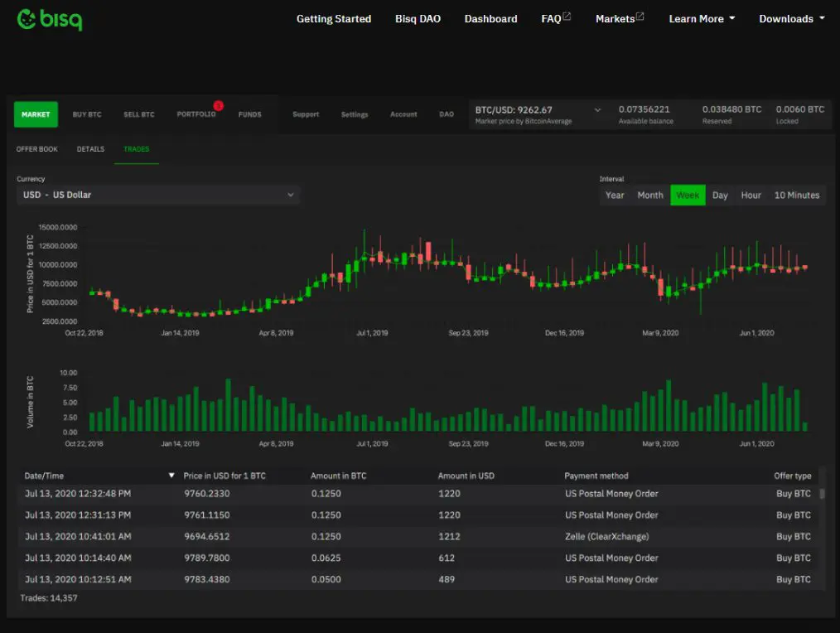Screen dimensions: 840x633
Task: Sort by Offer type column
Action: tap(792, 476)
